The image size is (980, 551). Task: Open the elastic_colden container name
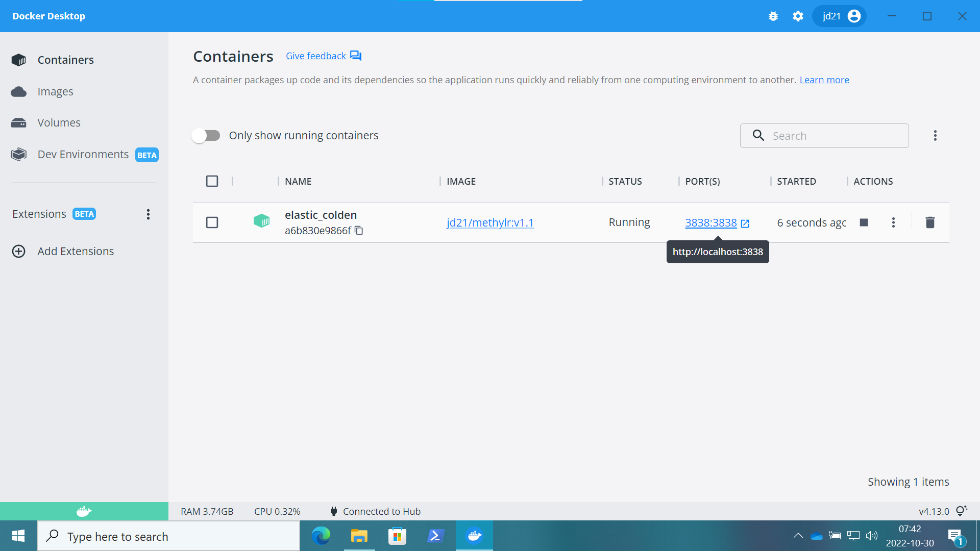tap(321, 215)
